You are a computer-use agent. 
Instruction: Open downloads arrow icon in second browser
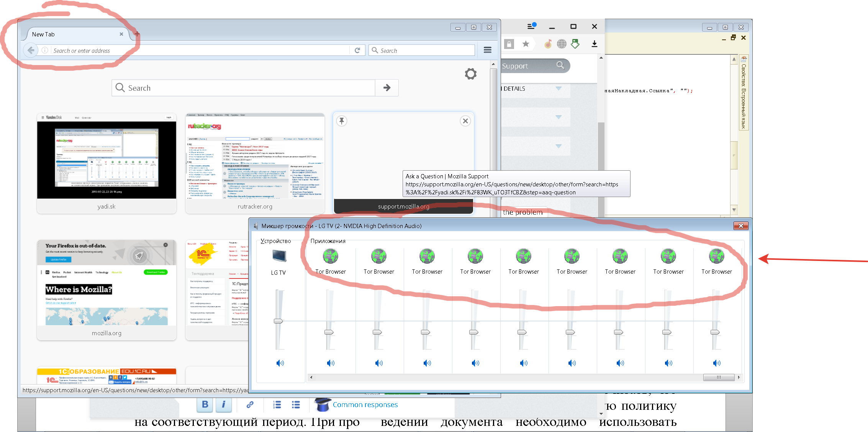(594, 44)
